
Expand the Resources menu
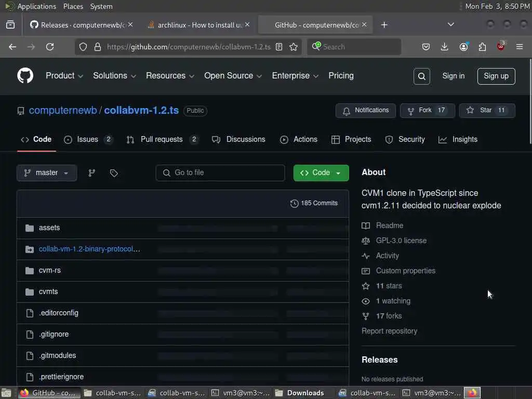(x=170, y=76)
